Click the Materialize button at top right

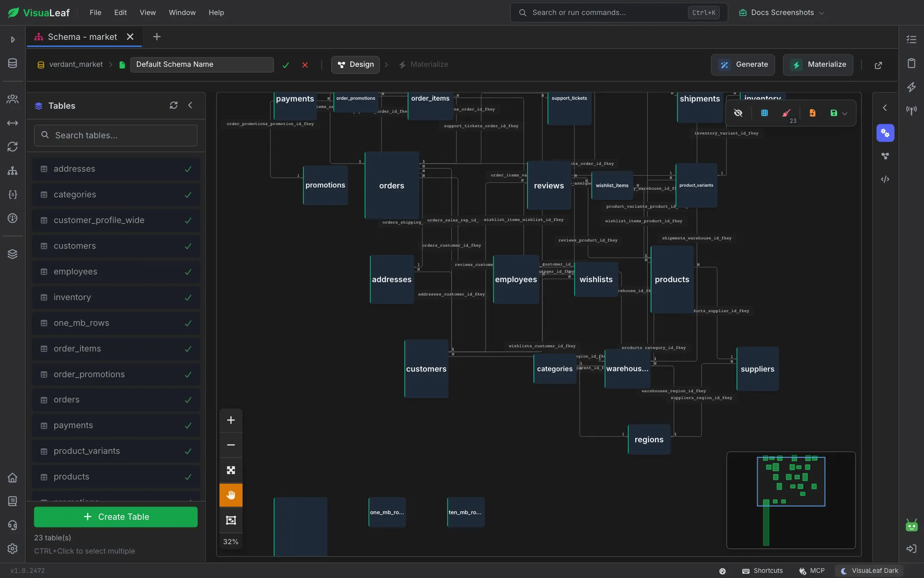coord(818,65)
